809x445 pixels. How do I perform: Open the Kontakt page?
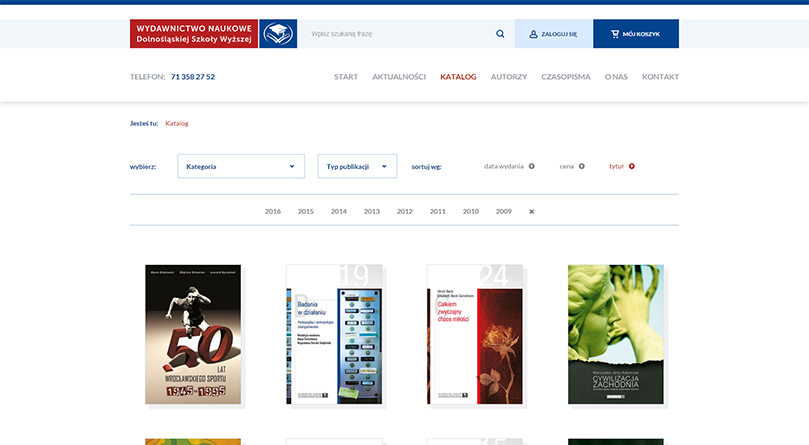coord(660,76)
